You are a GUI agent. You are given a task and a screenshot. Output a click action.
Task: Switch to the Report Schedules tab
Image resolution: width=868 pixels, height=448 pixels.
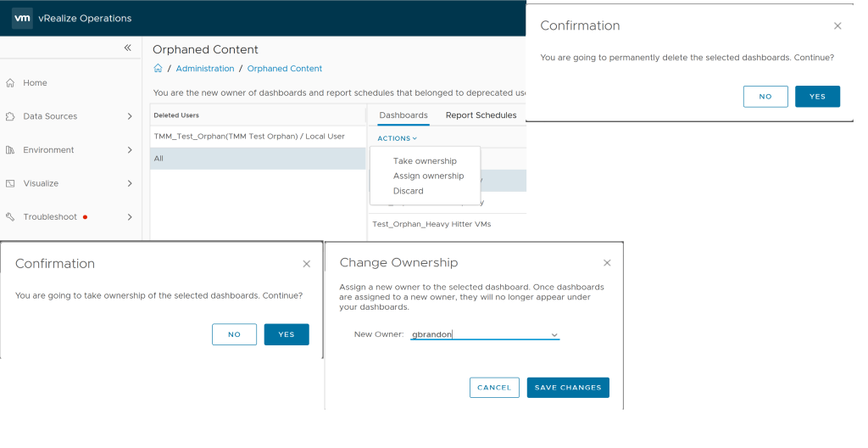coord(481,115)
